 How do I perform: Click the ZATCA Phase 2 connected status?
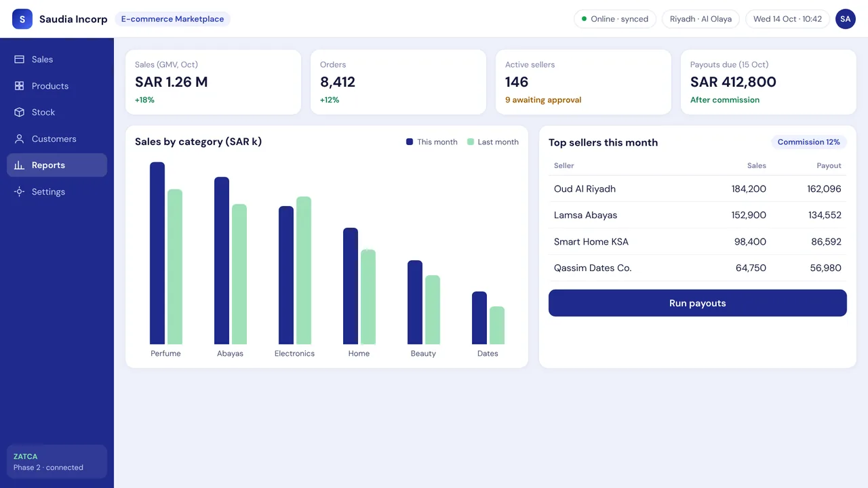57,462
